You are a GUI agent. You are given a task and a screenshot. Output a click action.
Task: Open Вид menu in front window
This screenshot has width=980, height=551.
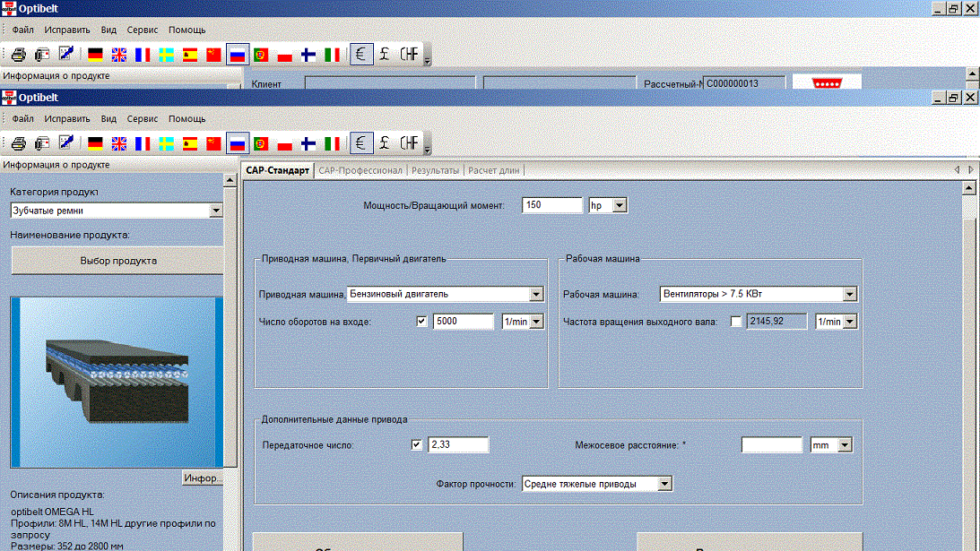click(108, 118)
